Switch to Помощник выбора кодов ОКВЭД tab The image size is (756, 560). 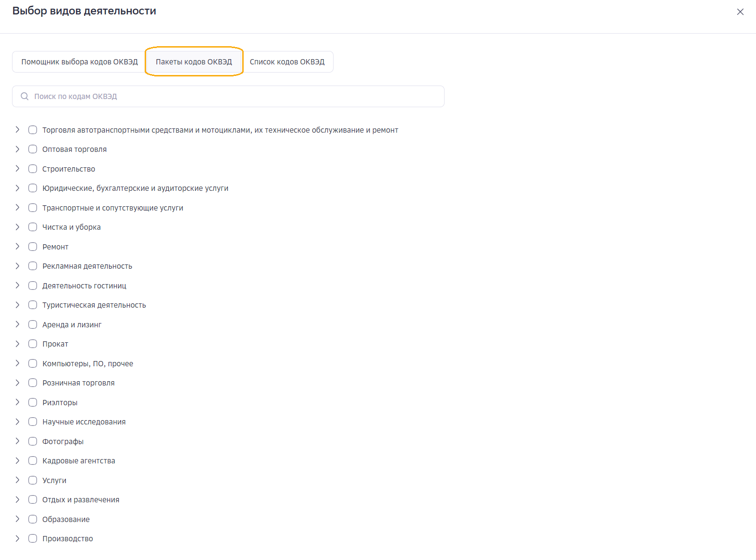[x=79, y=62]
